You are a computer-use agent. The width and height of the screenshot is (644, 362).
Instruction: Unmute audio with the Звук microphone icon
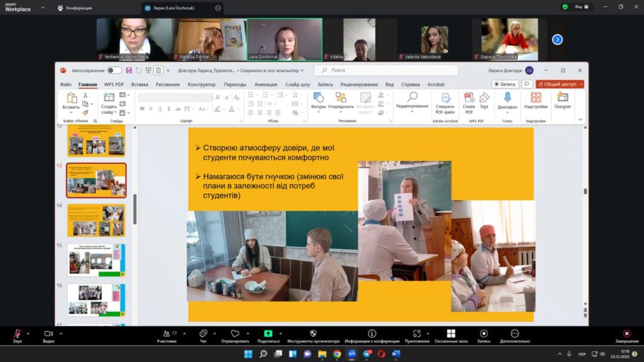17,333
